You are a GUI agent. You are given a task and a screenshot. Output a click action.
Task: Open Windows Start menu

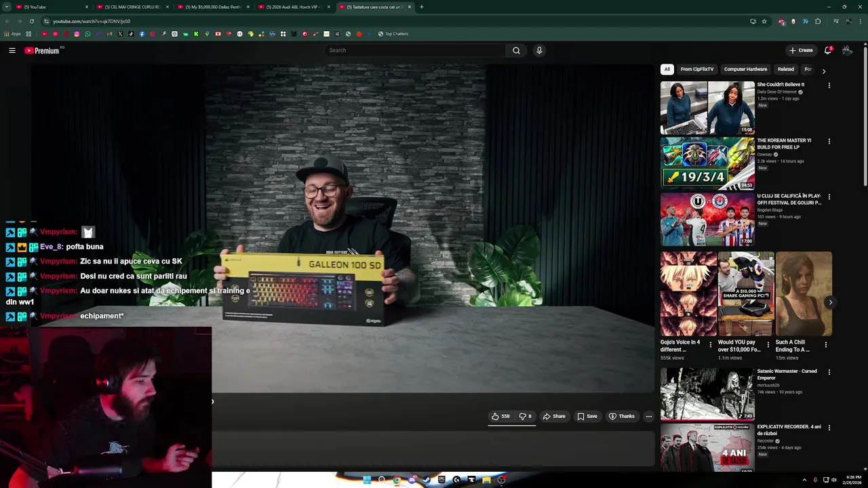pyautogui.click(x=367, y=480)
